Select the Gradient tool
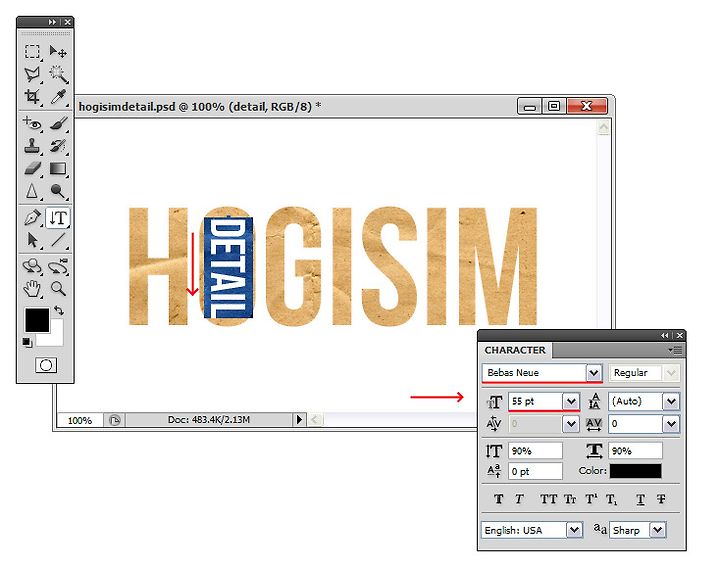Screen dimensions: 720x568 58,169
